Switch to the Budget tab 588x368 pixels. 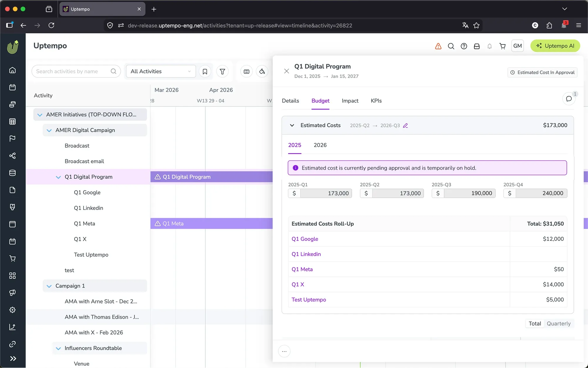tap(320, 101)
